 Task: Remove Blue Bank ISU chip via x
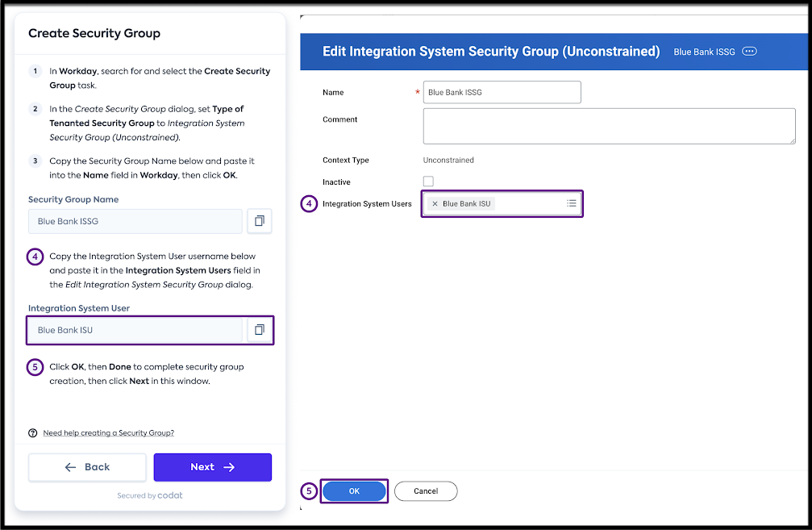[435, 204]
